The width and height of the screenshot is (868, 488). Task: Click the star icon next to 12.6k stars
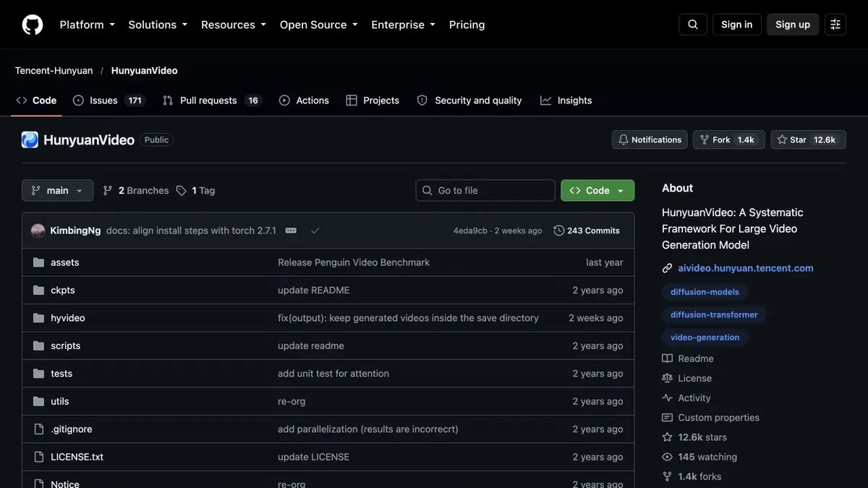tap(667, 437)
